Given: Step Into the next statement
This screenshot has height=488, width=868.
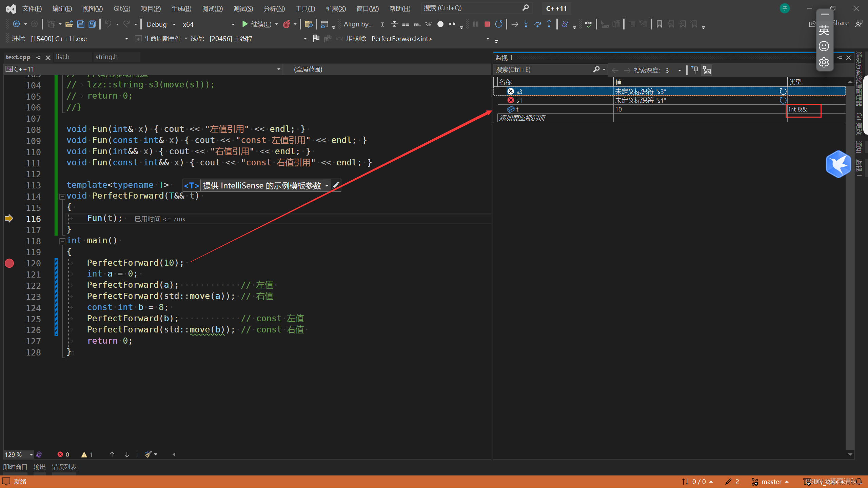Looking at the screenshot, I should pyautogui.click(x=526, y=24).
